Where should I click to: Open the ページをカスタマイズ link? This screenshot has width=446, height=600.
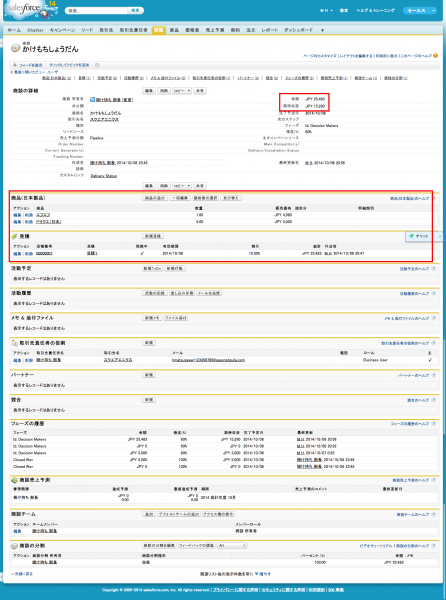(x=320, y=56)
